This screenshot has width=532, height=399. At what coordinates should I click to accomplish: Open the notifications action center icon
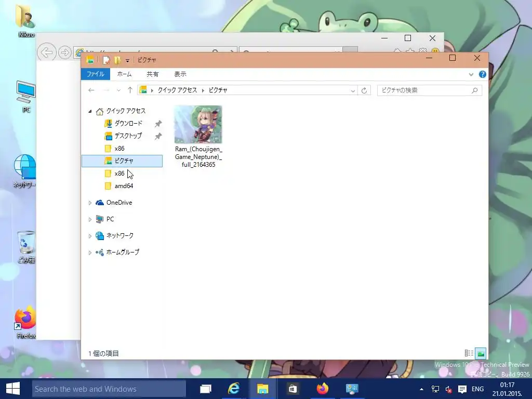coord(462,389)
